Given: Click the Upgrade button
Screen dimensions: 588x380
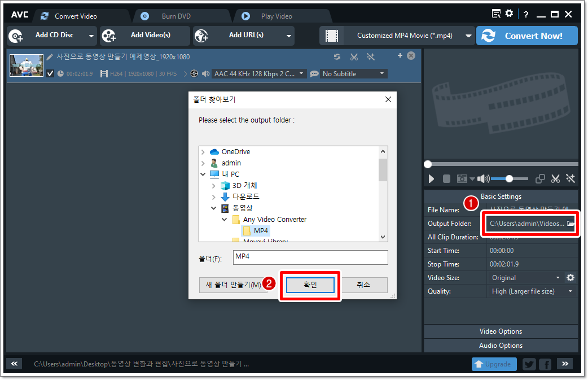Looking at the screenshot, I should click(x=494, y=364).
